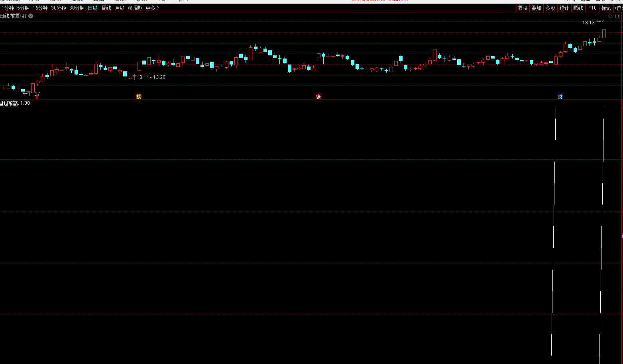The height and width of the screenshot is (364, 623).
Task: Open 标记 marking tool
Action: tap(606, 8)
